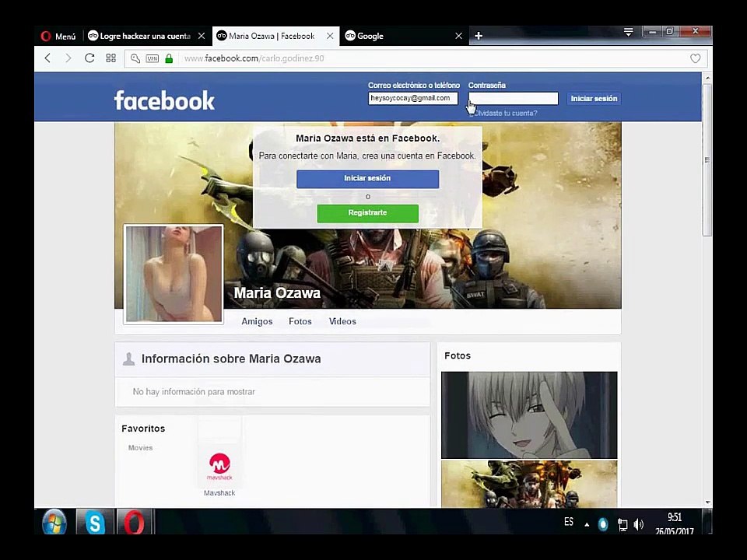747x560 pixels.
Task: Click the header Iniciar sesión button
Action: click(x=594, y=99)
